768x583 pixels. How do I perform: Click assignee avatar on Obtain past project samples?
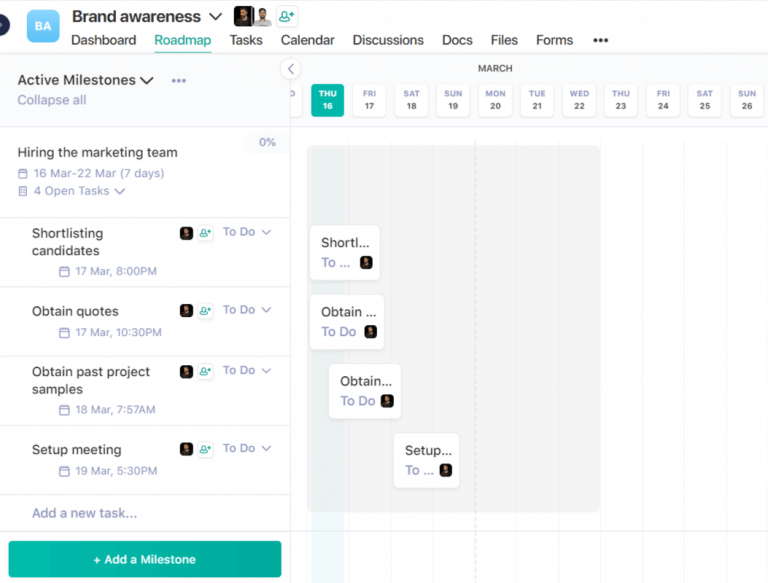[x=186, y=371]
